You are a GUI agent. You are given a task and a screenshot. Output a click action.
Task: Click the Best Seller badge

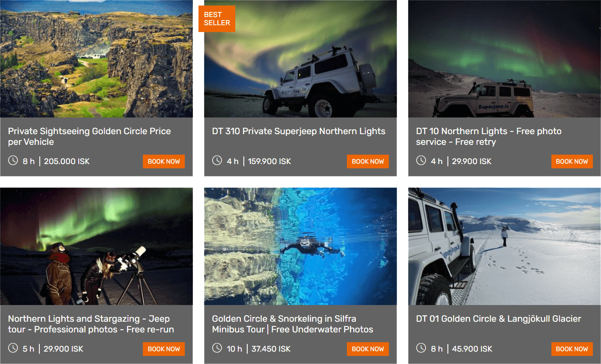pos(217,19)
